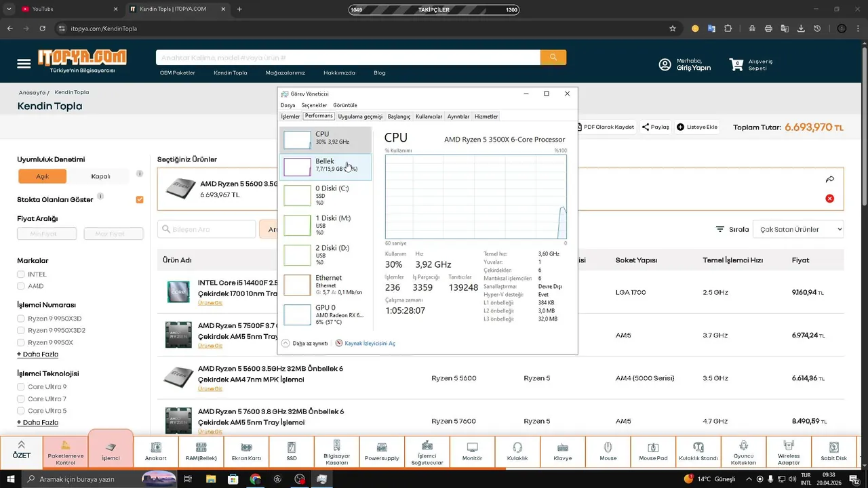Switch to the Kullanıcılar tab
868x488 pixels.
429,117
